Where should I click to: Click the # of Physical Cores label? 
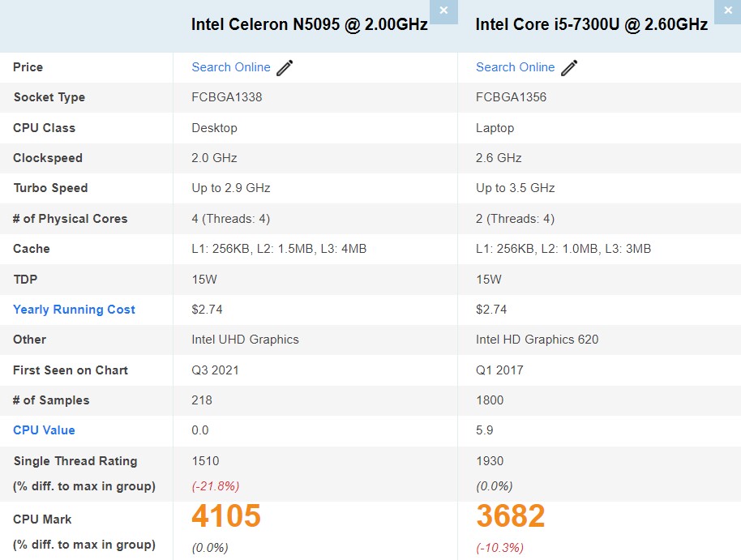71,218
